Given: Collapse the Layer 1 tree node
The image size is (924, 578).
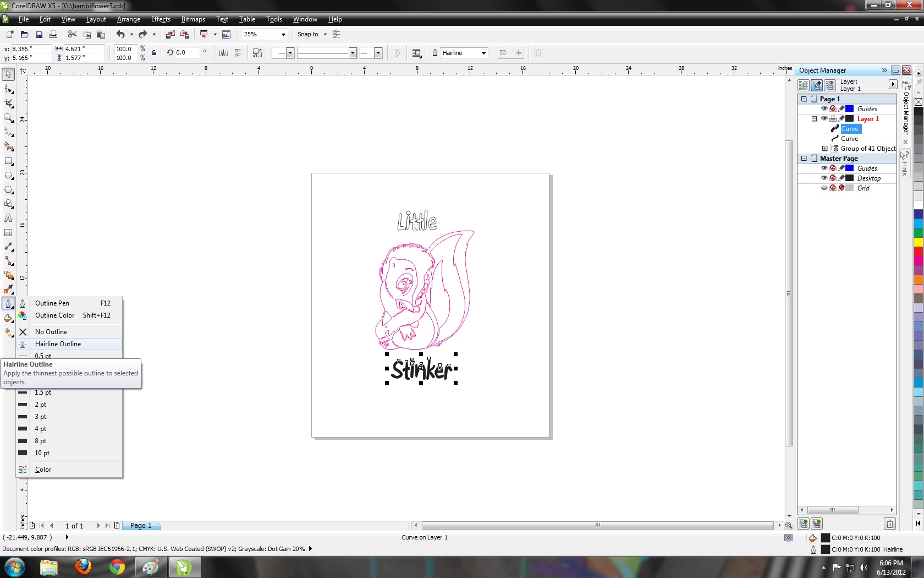Looking at the screenshot, I should [x=815, y=118].
